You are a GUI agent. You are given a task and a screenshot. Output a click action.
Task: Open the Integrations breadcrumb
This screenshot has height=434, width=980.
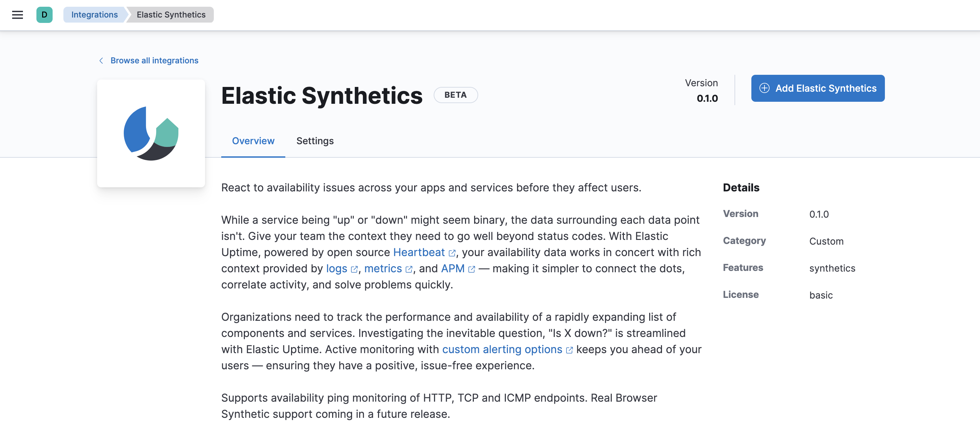94,14
